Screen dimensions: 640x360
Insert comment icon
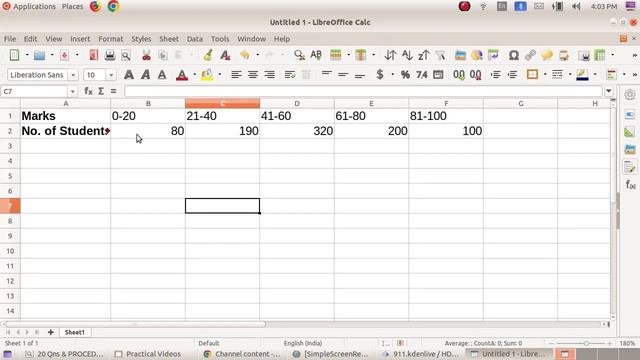[547, 55]
